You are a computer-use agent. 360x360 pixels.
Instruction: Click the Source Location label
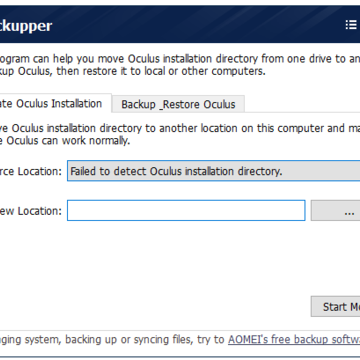[x=31, y=171]
